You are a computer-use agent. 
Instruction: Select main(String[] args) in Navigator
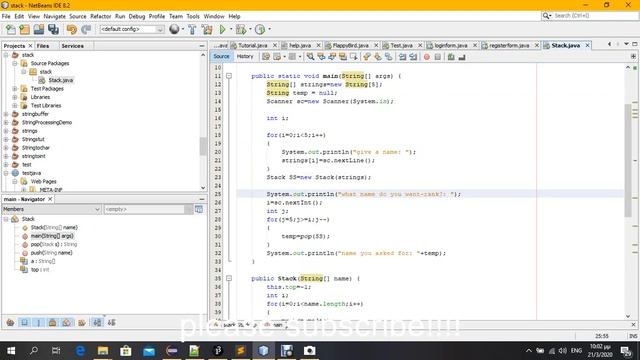pyautogui.click(x=52, y=236)
